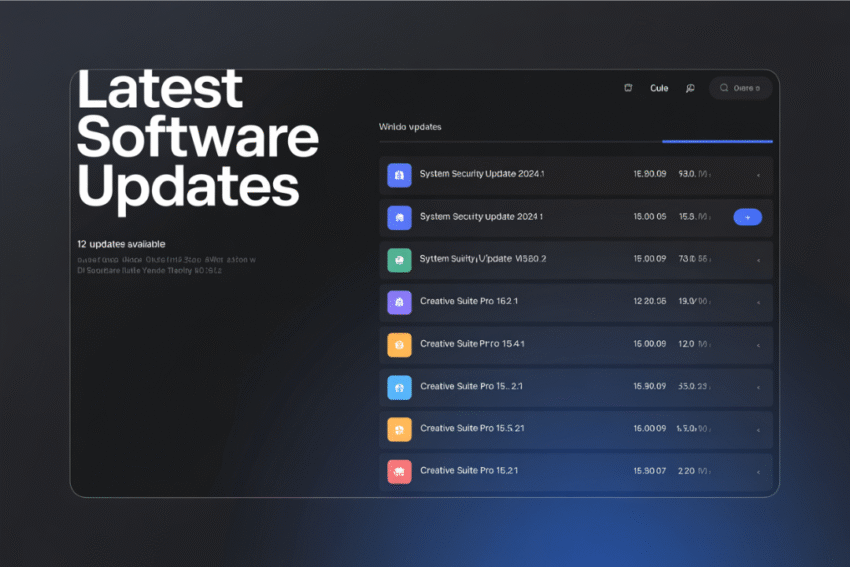The width and height of the screenshot is (850, 567).
Task: Select the System Security Update name next to 93.0
Action: (x=482, y=173)
